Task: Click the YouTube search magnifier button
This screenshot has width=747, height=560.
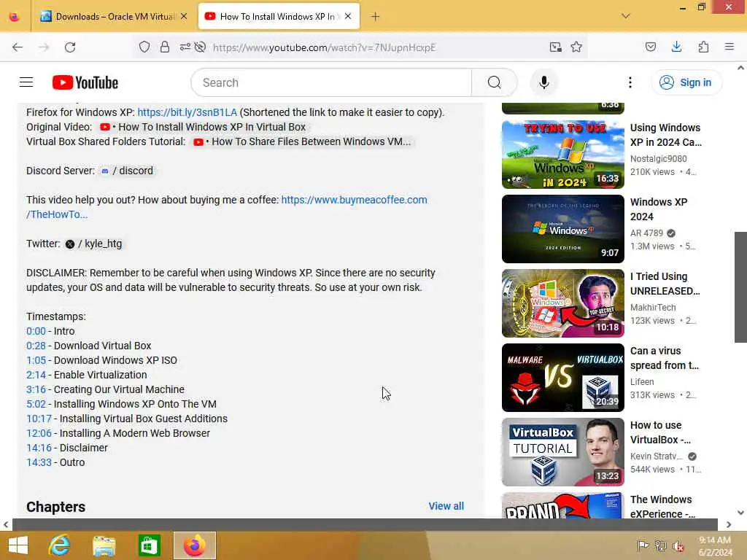Action: [494, 82]
